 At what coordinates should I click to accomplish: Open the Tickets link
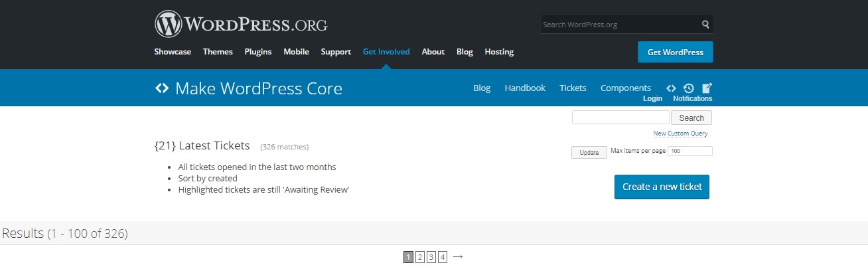point(573,88)
